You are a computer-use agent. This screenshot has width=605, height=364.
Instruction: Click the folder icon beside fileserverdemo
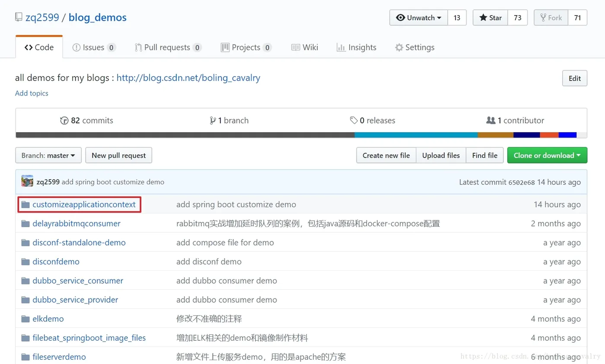coord(25,357)
